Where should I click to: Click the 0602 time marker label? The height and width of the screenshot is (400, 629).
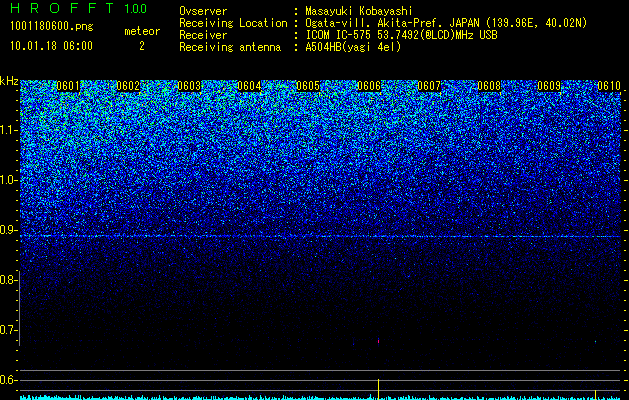pyautogui.click(x=128, y=86)
